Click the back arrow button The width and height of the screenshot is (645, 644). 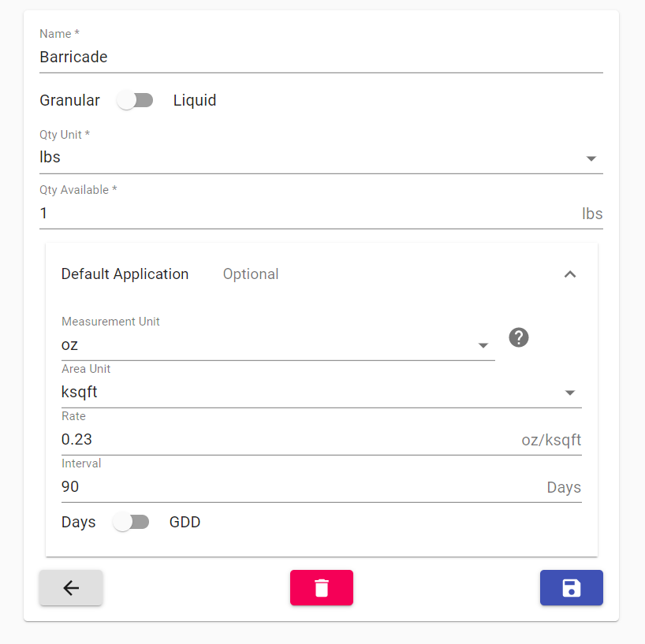71,588
